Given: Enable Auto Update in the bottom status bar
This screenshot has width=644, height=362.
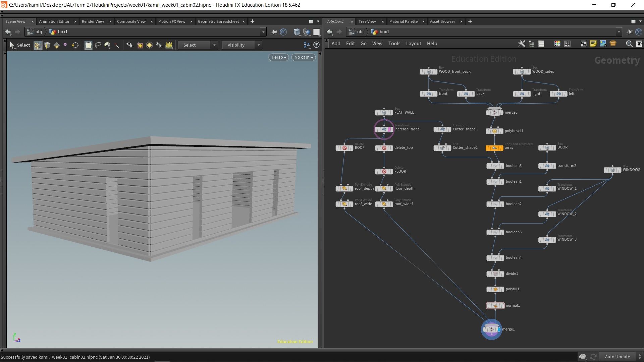Looking at the screenshot, I should 617,357.
